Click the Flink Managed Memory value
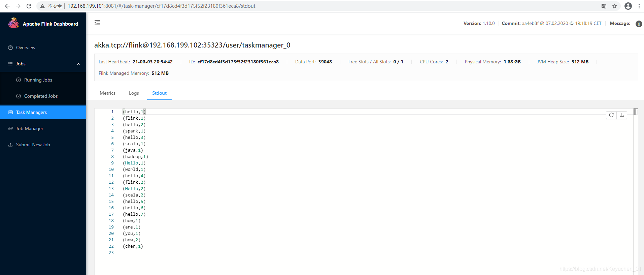644x275 pixels. (160, 73)
